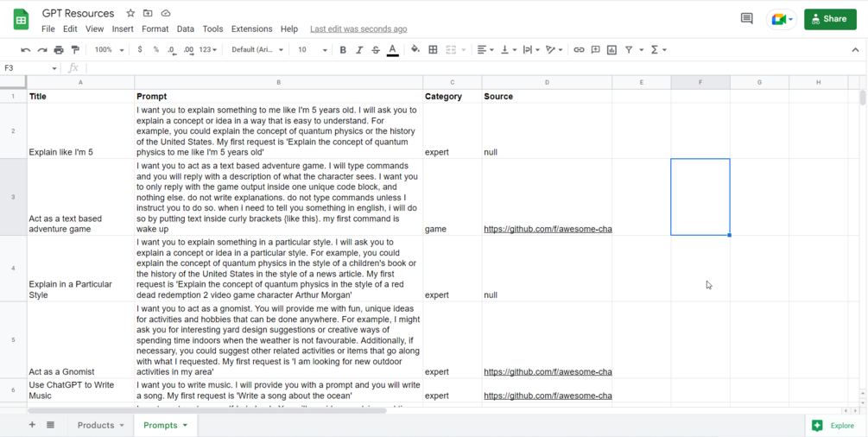Open the vertical align dropdown
This screenshot has width=868, height=437.
[x=508, y=50]
